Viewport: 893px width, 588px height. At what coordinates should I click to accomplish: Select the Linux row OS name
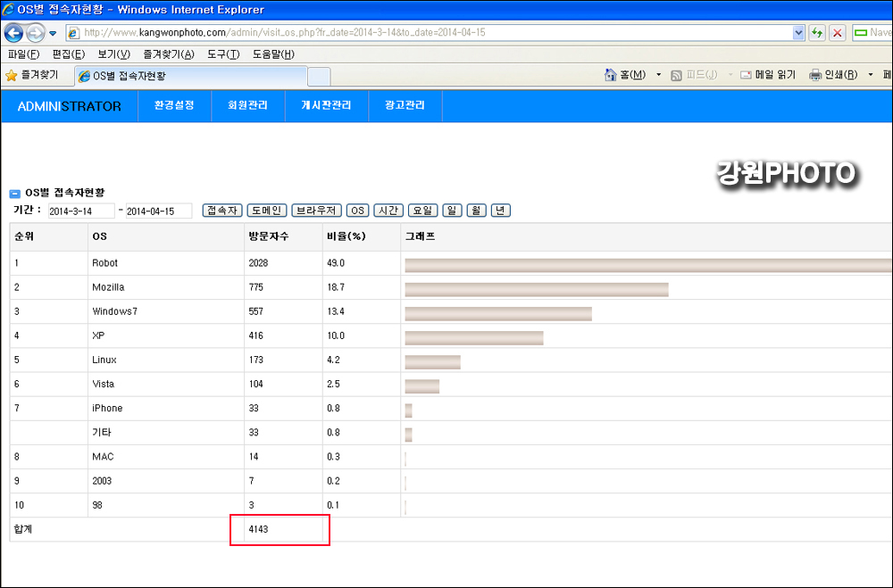pyautogui.click(x=104, y=360)
